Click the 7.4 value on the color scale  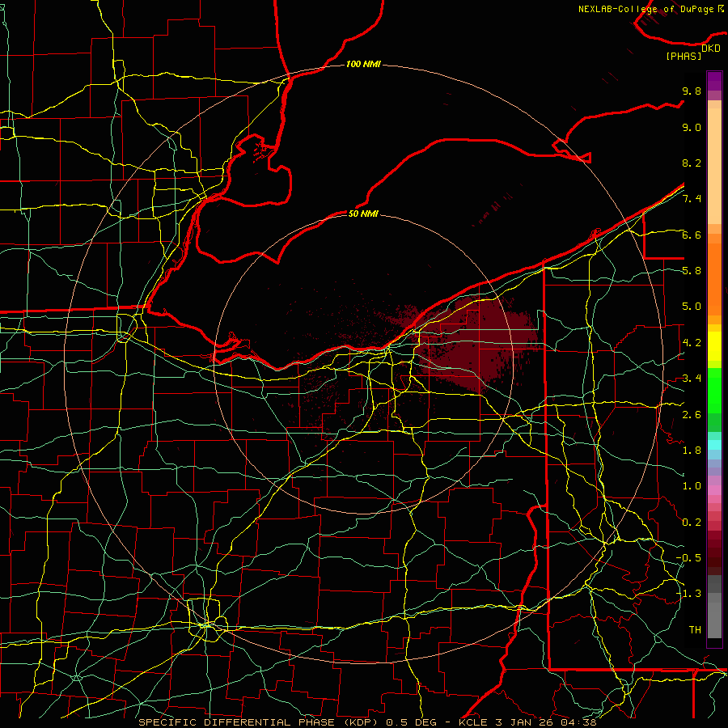692,199
